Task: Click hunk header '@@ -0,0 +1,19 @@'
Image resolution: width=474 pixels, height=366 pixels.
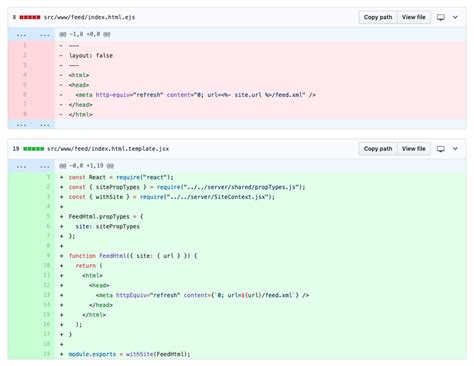Action: click(x=86, y=166)
